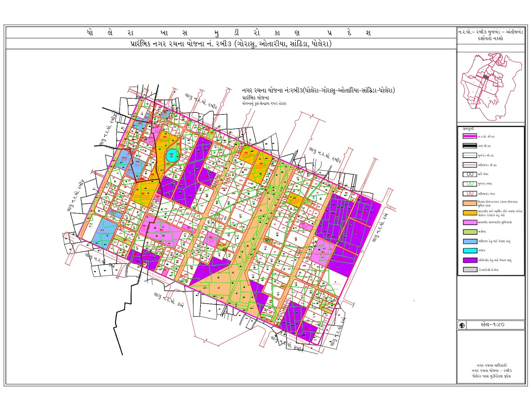This screenshot has width=532, height=411.
Task: Click the north arrow compass symbol beside the scale
Action: click(x=462, y=325)
